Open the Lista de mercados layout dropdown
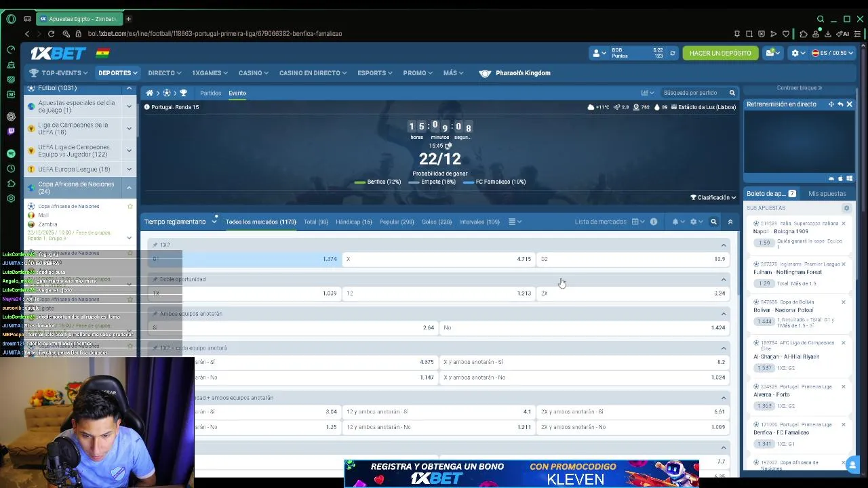Screen dimensions: 868x488 638,222
